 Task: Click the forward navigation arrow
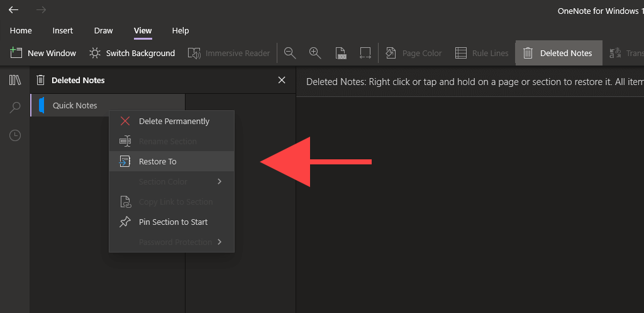41,10
